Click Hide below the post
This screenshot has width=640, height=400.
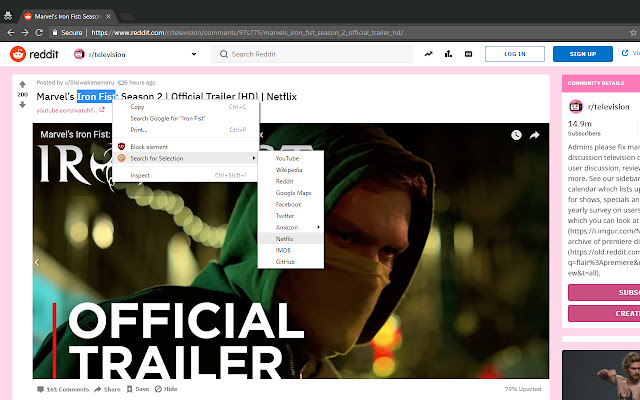(166, 389)
